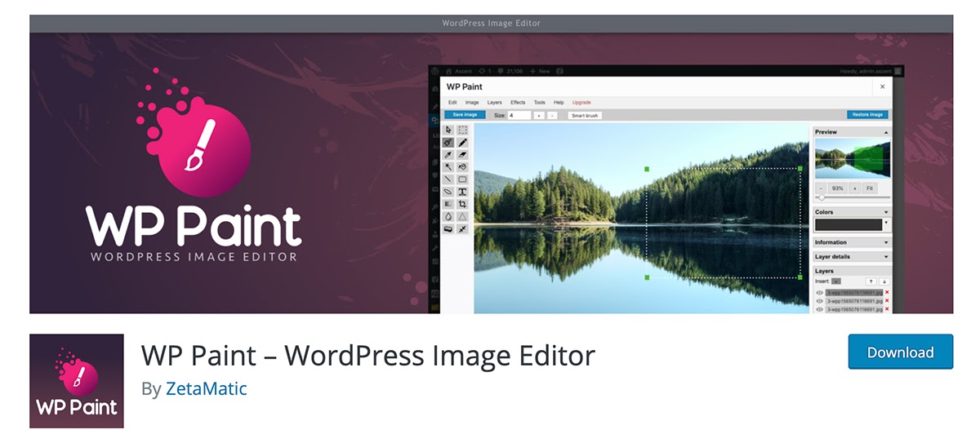Open the Help menu
This screenshot has height=443, width=980.
559,102
